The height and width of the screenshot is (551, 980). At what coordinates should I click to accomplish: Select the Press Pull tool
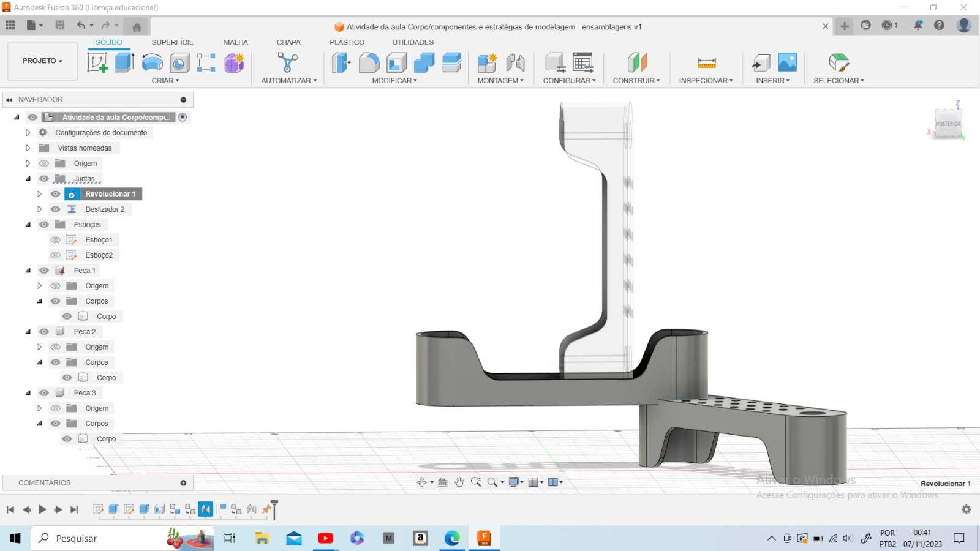pyautogui.click(x=341, y=62)
